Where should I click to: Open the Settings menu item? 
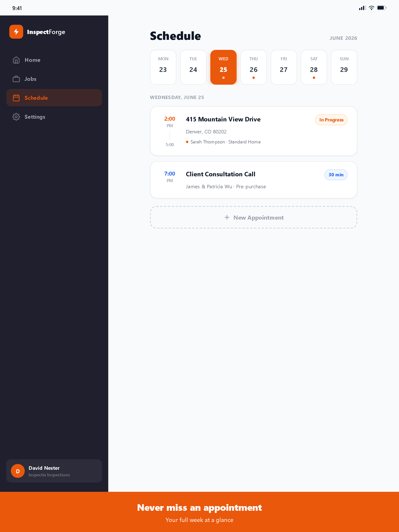click(54, 117)
